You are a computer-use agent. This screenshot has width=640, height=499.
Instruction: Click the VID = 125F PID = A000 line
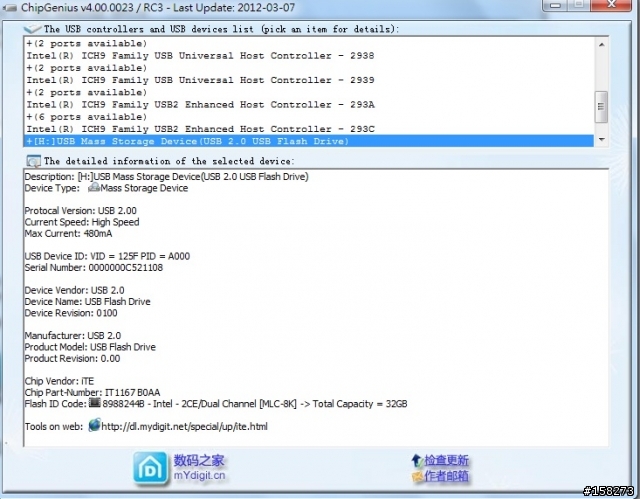(107, 256)
